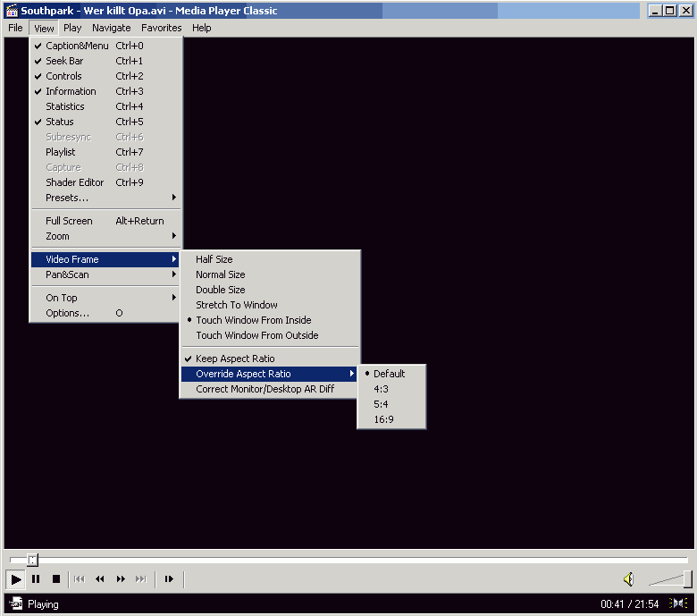Choose Touch Window From Outside
Viewport: 697px width, 616px height.
pyautogui.click(x=256, y=335)
